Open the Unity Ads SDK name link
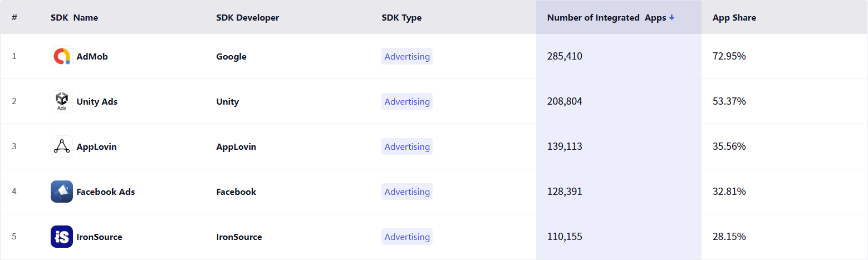Screen dimensions: 868x260 97,101
